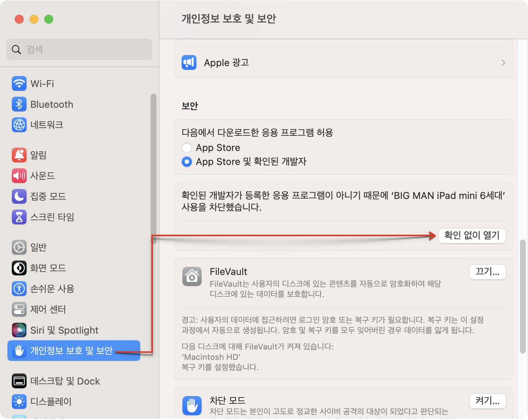This screenshot has height=420, width=528.
Task: Open the Wi-Fi sidebar item label
Action: [x=42, y=84]
